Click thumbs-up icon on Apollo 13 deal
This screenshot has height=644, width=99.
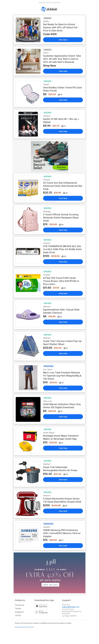pos(62,126)
